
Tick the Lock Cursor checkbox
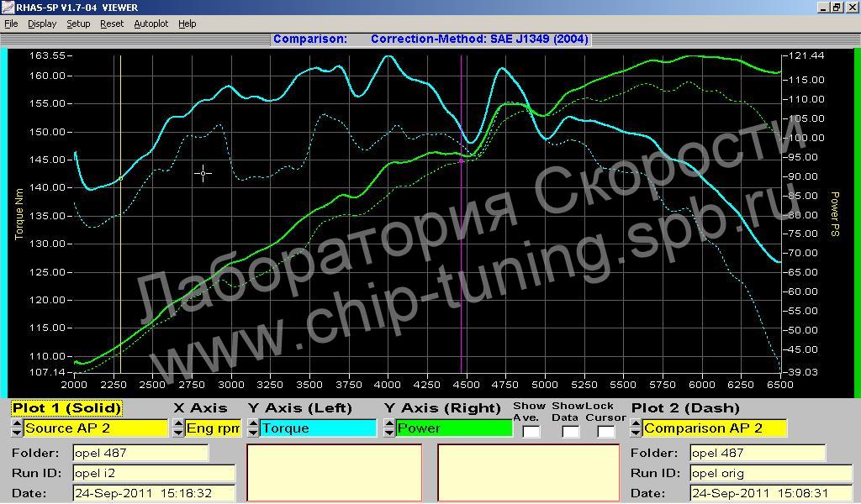605,432
